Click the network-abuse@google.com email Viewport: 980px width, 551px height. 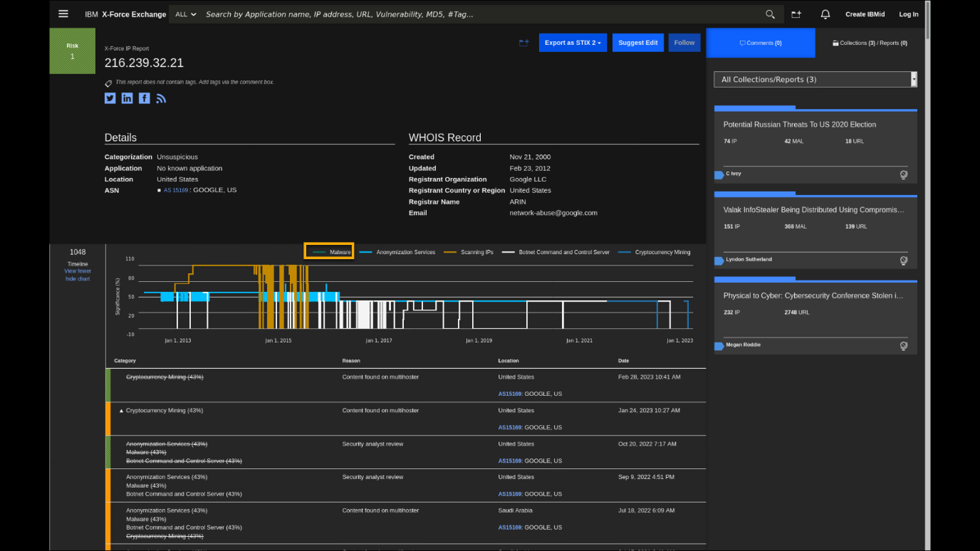coord(553,213)
